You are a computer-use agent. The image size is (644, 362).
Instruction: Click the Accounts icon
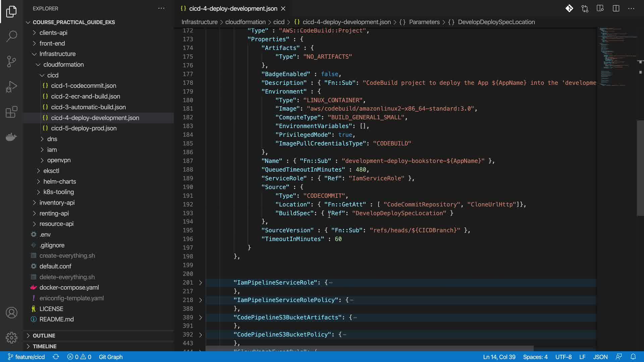pyautogui.click(x=11, y=313)
